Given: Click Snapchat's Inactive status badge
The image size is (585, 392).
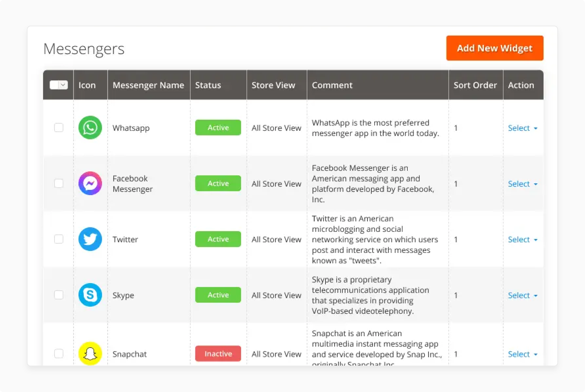Looking at the screenshot, I should 218,353.
